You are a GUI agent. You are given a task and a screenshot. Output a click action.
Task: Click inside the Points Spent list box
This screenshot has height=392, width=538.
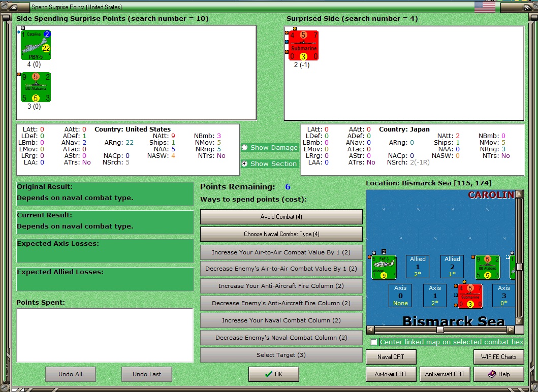coord(105,335)
